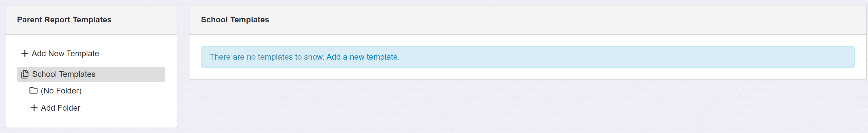Click the Parent Report Templates heading
This screenshot has width=868, height=133.
(64, 20)
